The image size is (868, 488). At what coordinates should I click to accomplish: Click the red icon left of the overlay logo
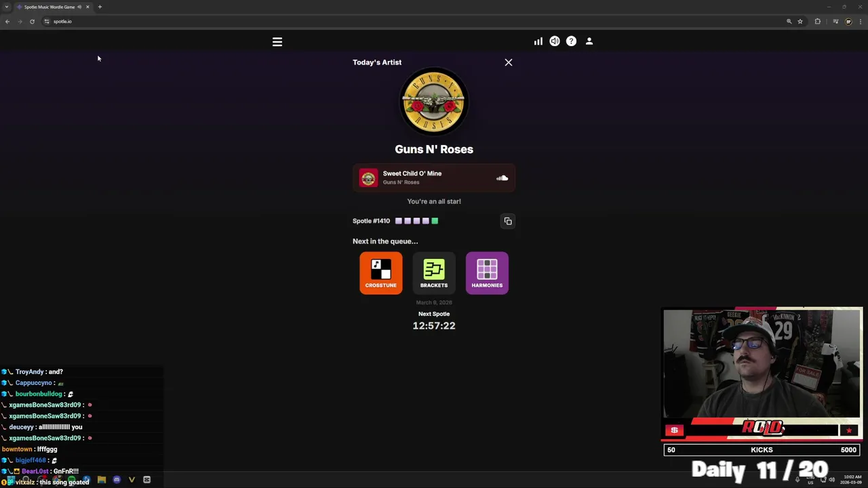(x=674, y=430)
